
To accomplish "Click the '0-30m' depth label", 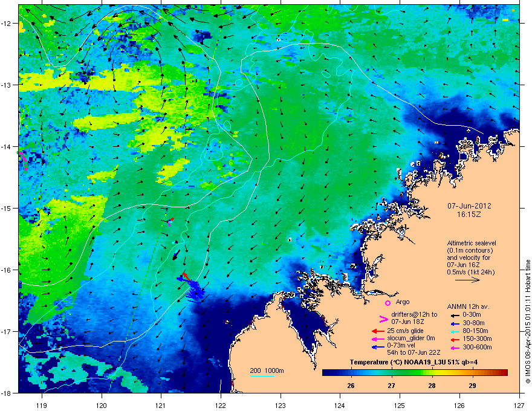I will (x=472, y=315).
